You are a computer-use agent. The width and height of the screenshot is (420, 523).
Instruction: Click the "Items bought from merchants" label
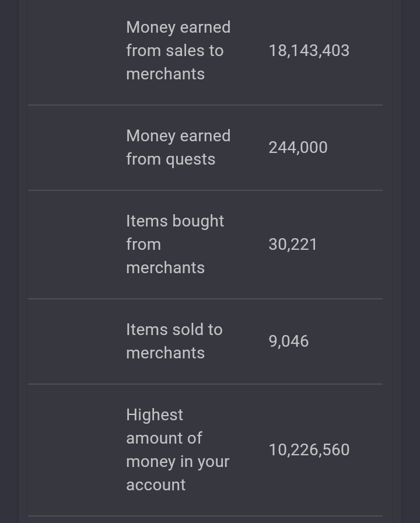(176, 245)
